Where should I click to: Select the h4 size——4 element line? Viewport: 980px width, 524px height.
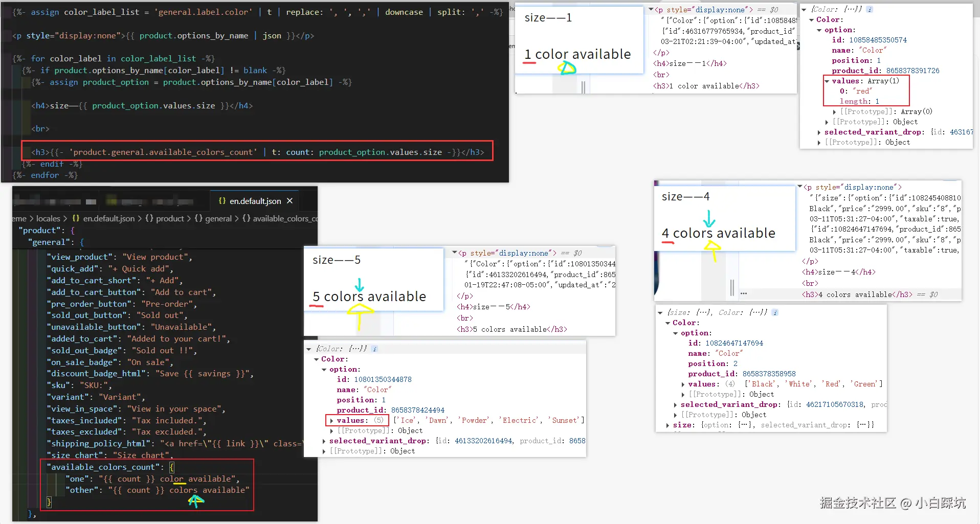[838, 272]
